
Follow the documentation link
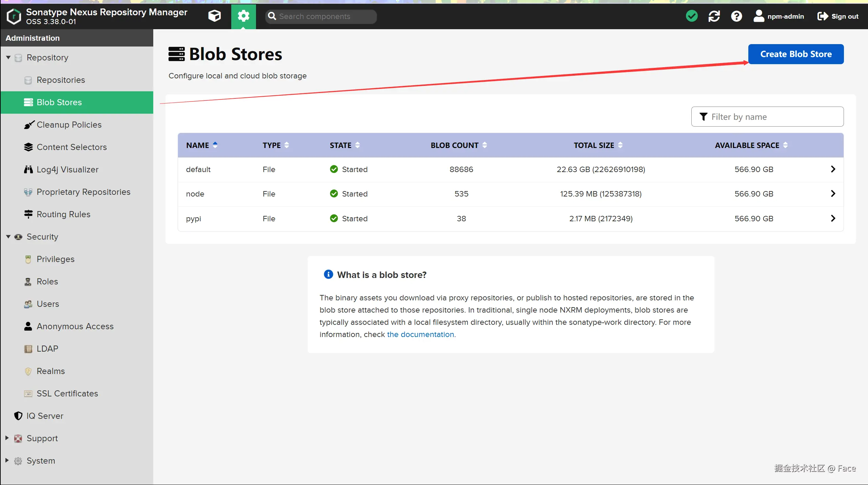(420, 334)
